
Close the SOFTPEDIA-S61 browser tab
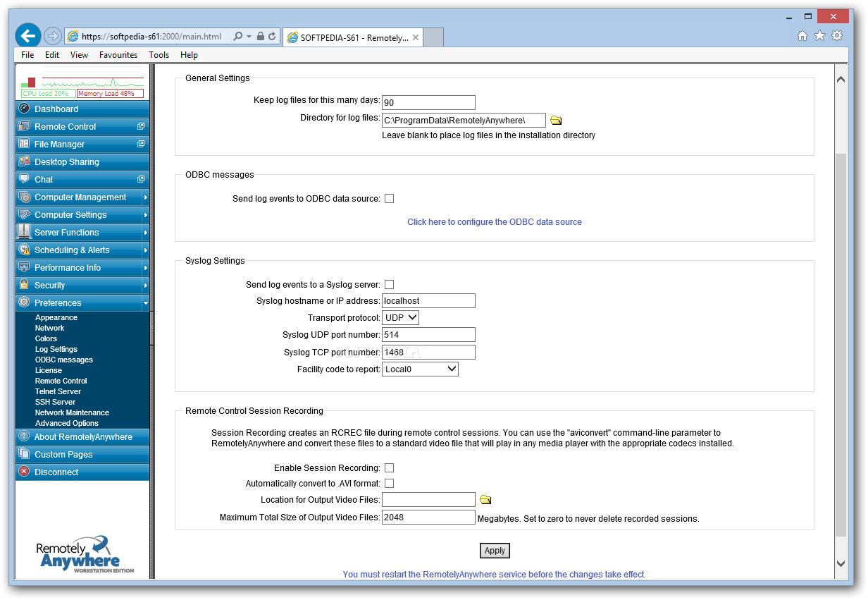(x=416, y=37)
